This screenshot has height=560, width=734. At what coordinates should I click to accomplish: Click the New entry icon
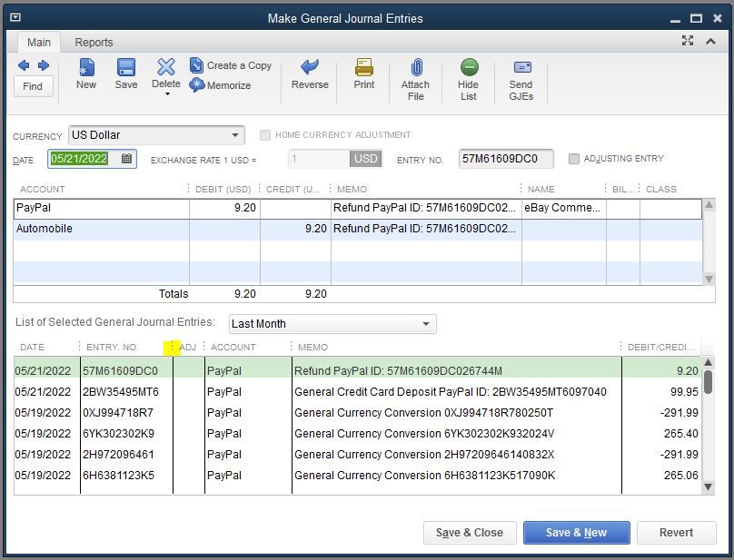coord(86,69)
